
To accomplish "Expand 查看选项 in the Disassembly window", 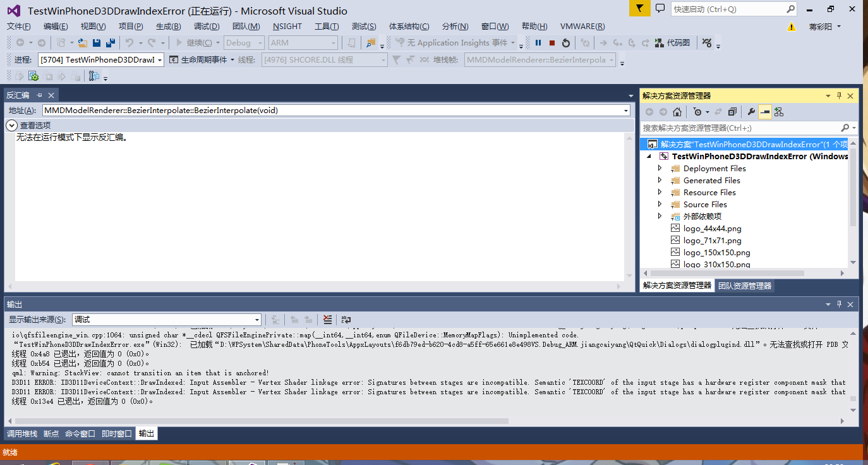I will (11, 125).
